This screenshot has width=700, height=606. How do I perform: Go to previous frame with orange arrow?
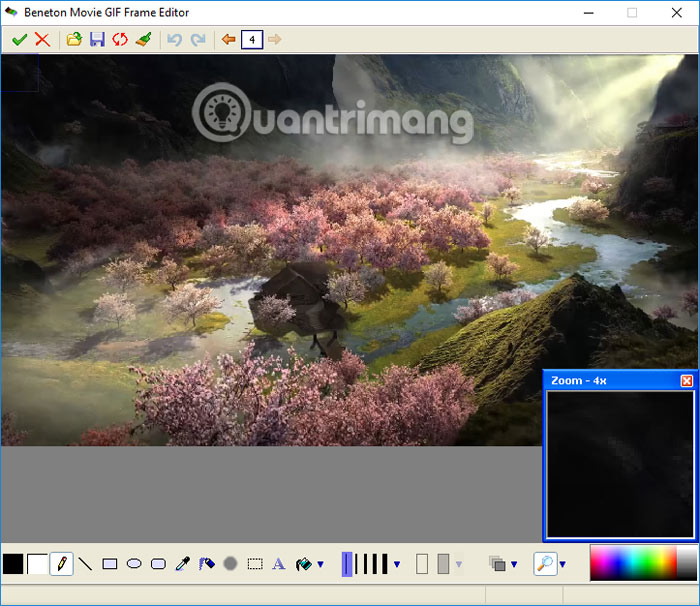[x=228, y=39]
